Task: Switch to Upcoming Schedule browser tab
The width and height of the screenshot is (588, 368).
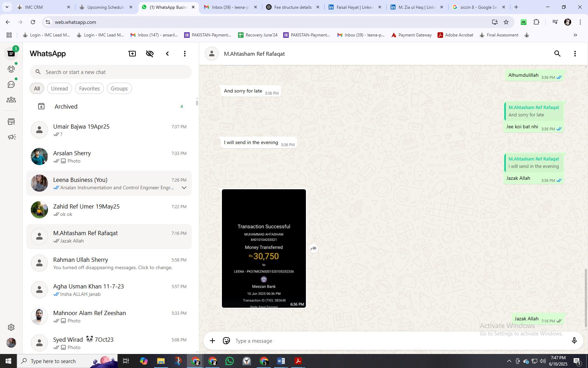Action: click(105, 7)
